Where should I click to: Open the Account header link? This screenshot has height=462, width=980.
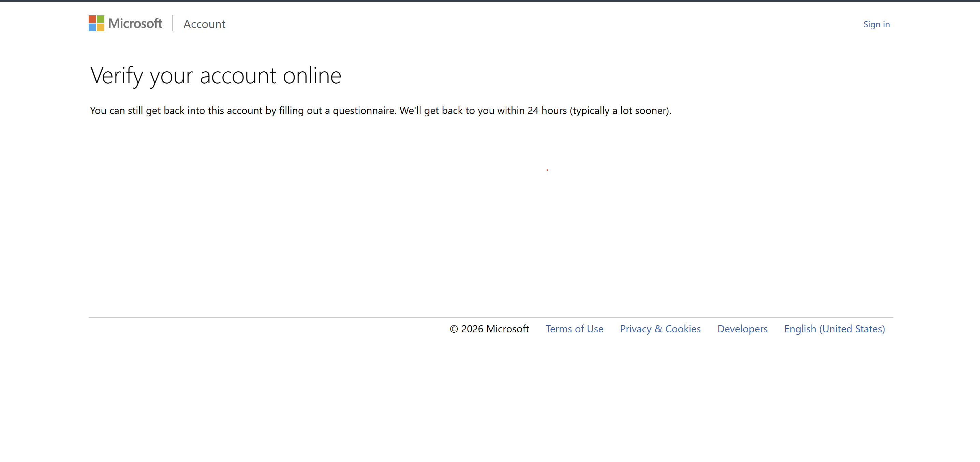[x=204, y=24]
